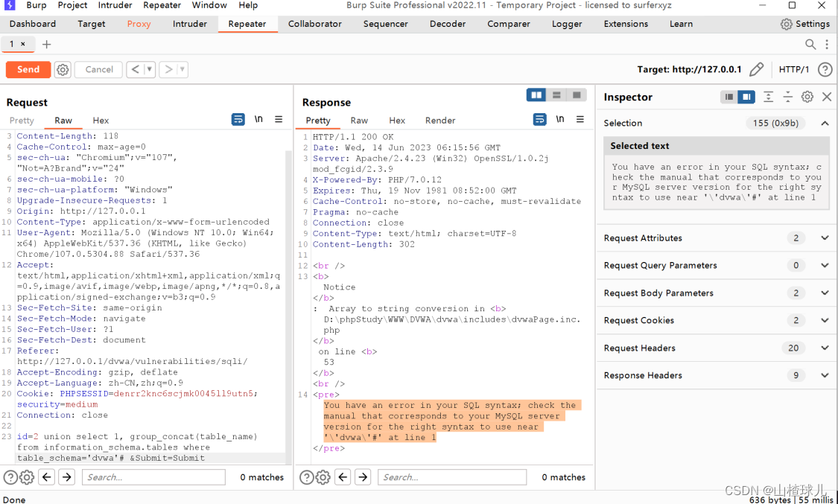This screenshot has width=838, height=504.
Task: Focus the Request search field
Action: (x=153, y=477)
